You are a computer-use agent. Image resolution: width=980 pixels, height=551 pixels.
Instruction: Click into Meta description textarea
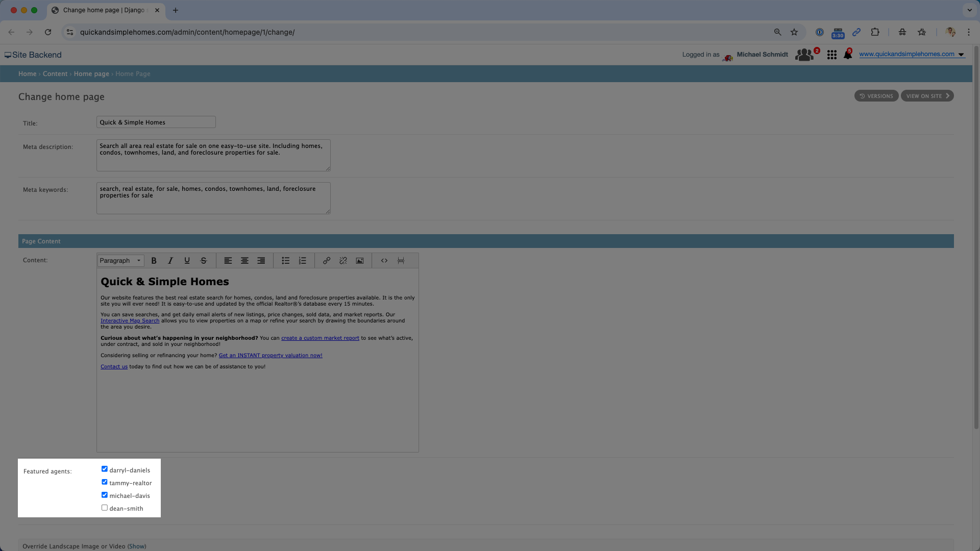coord(213,156)
